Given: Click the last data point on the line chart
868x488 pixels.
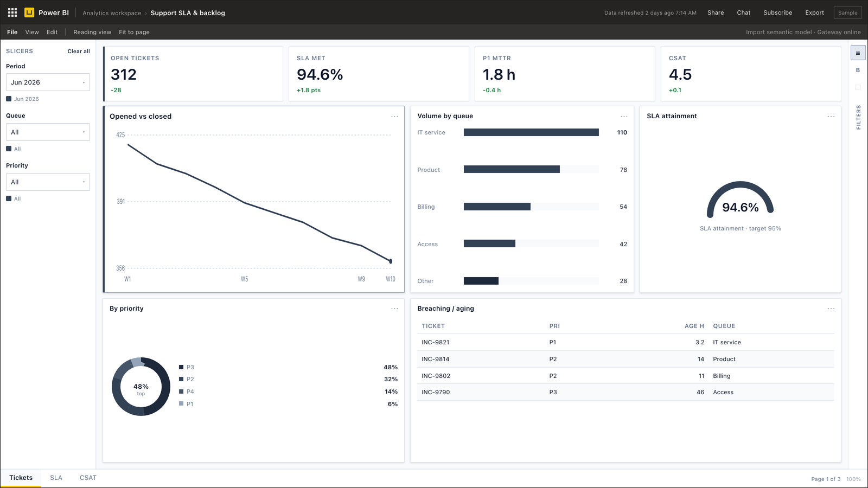Looking at the screenshot, I should (391, 261).
